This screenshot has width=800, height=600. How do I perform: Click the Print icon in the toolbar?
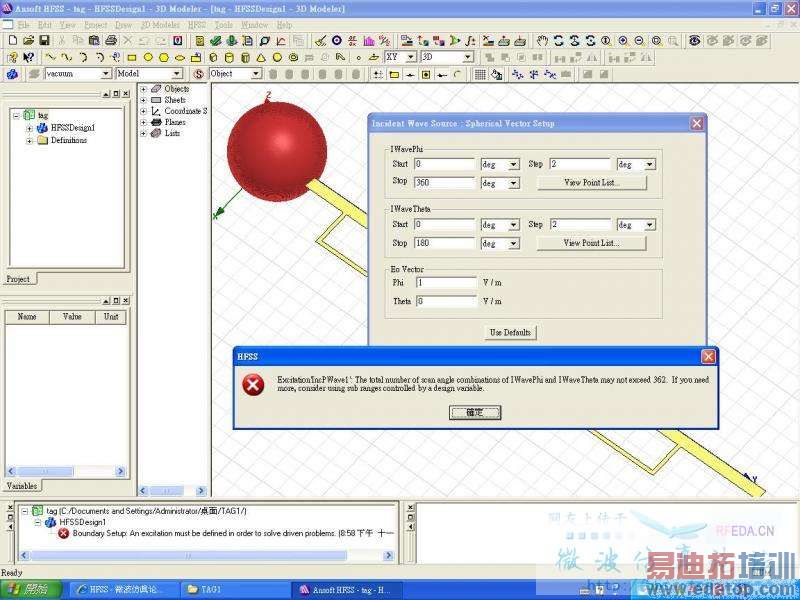pyautogui.click(x=111, y=41)
